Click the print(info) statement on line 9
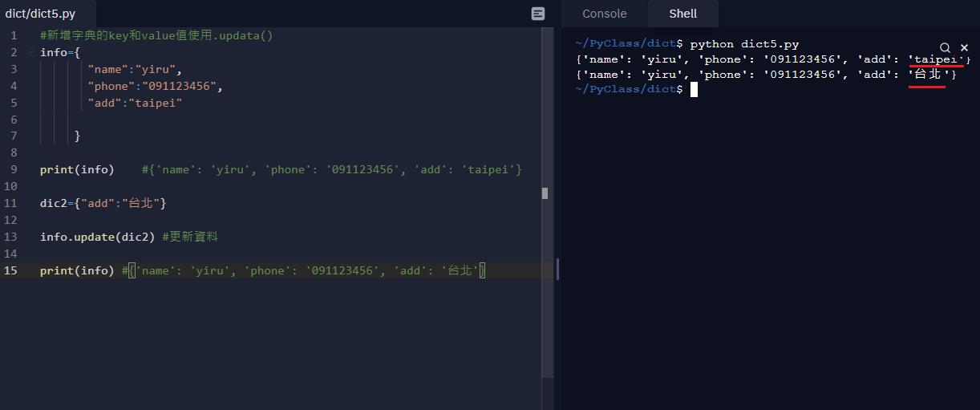This screenshot has height=410, width=980. (77, 169)
